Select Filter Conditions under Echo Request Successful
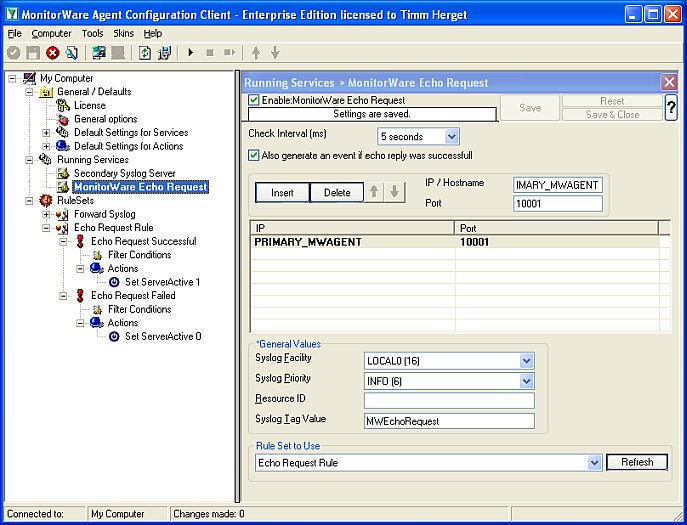The width and height of the screenshot is (687, 525). point(139,255)
